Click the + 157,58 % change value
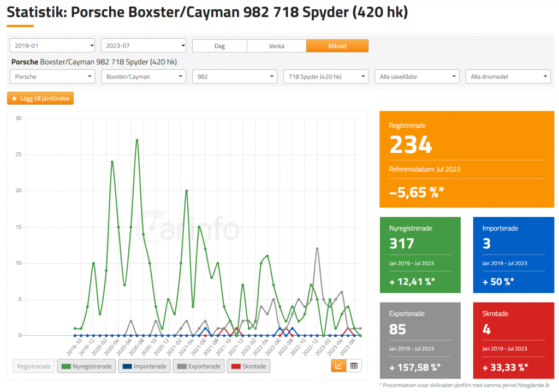 pos(415,367)
